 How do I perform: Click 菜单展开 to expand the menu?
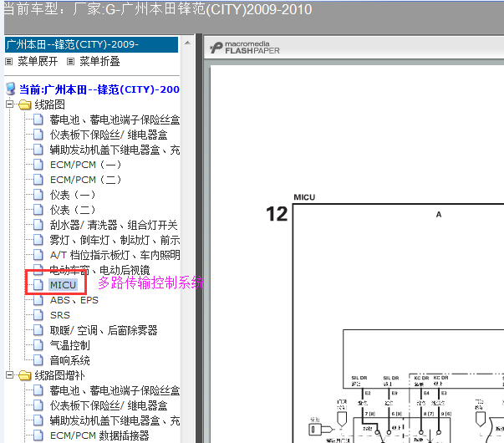(x=38, y=61)
